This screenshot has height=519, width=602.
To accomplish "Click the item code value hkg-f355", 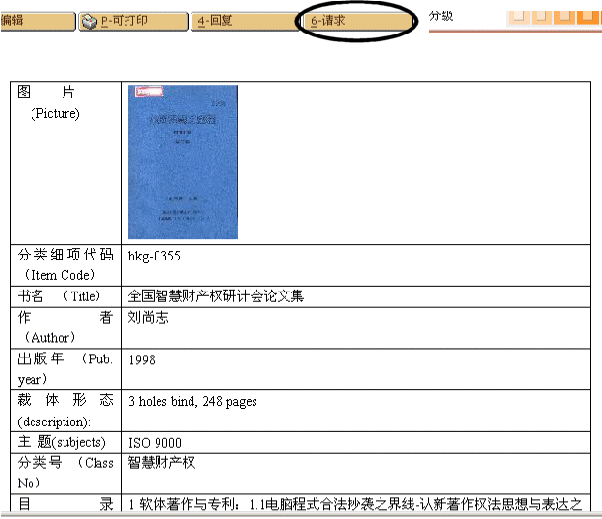I will click(x=154, y=257).
